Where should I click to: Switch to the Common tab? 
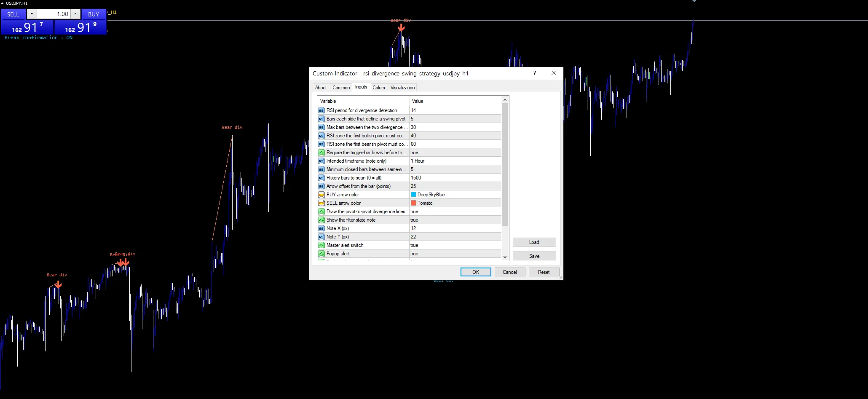tap(341, 88)
